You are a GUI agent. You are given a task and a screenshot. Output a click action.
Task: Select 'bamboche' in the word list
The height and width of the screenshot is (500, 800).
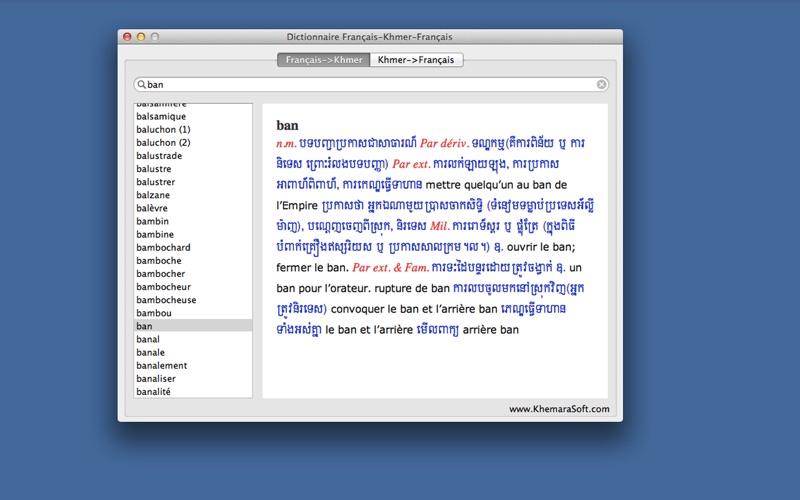click(x=193, y=261)
